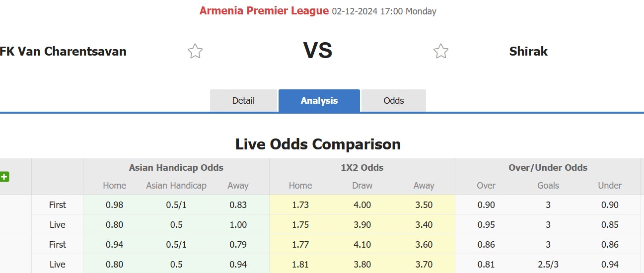The image size is (644, 273).
Task: Select the Over/Under Odds column header
Action: coord(548,168)
